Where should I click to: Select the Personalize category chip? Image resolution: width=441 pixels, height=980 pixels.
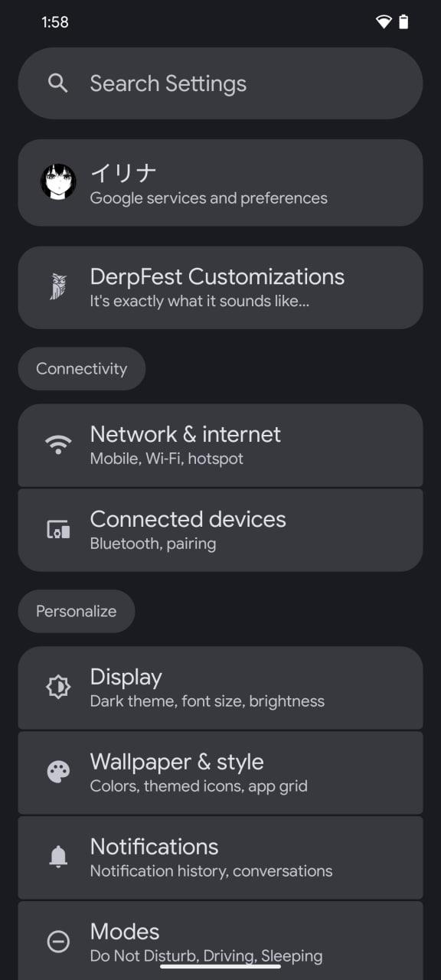click(x=77, y=611)
